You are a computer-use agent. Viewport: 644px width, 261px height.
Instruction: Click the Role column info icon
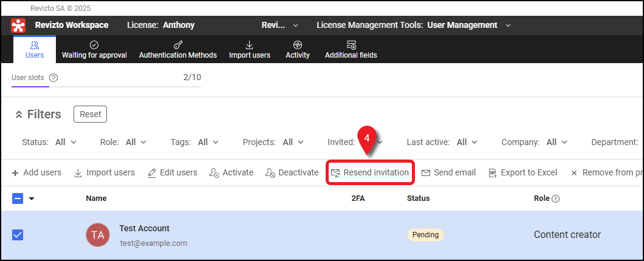click(x=555, y=198)
